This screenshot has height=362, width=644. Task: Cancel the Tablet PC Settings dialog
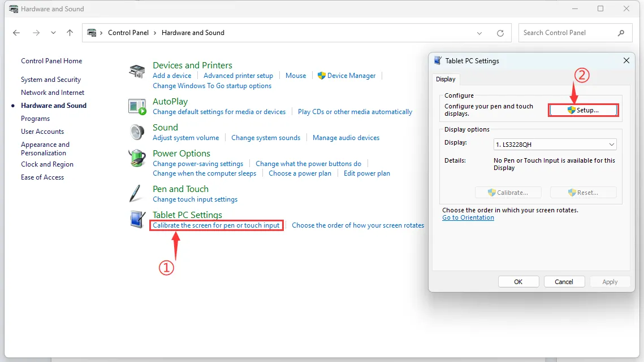click(564, 282)
